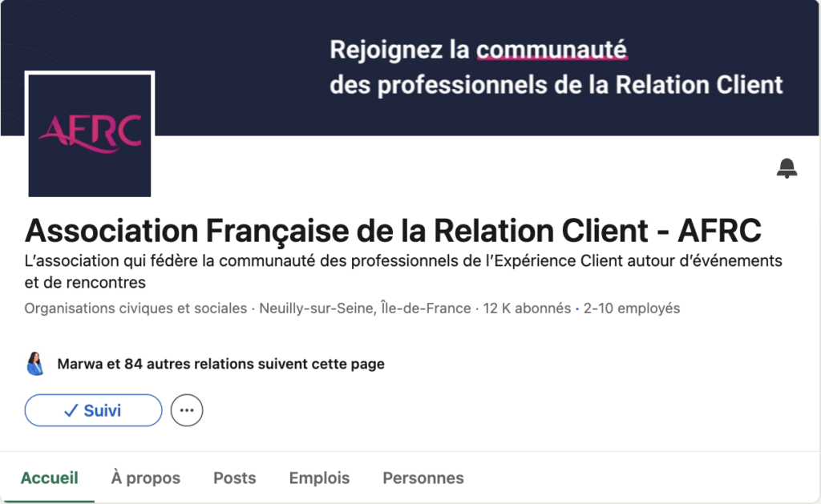
Task: Select the Posts tab
Action: point(235,478)
